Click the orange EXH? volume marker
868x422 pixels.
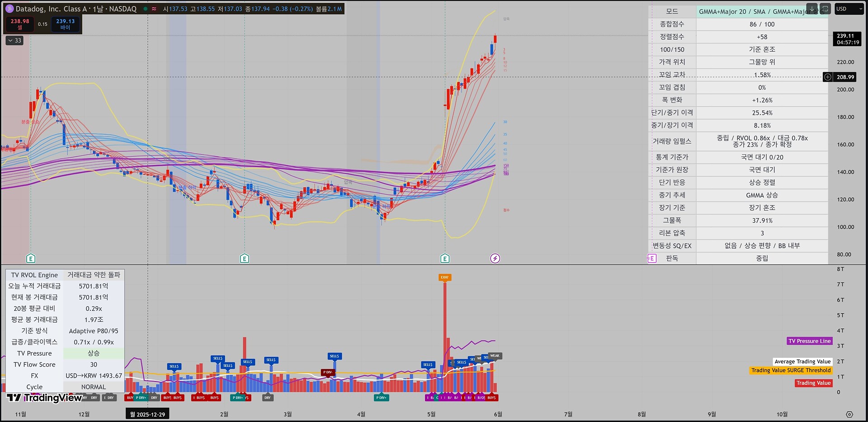click(x=445, y=277)
